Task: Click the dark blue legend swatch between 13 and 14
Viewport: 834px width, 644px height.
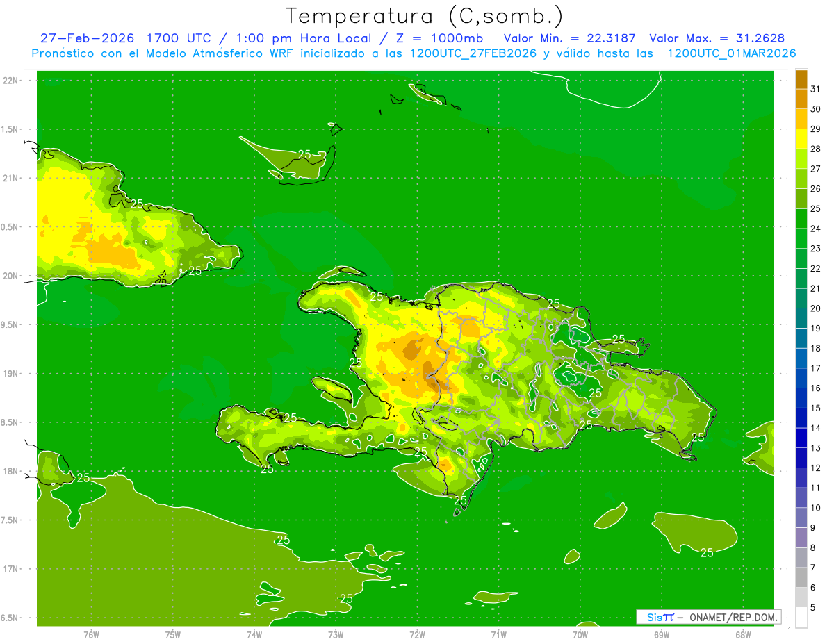Action: [x=801, y=438]
